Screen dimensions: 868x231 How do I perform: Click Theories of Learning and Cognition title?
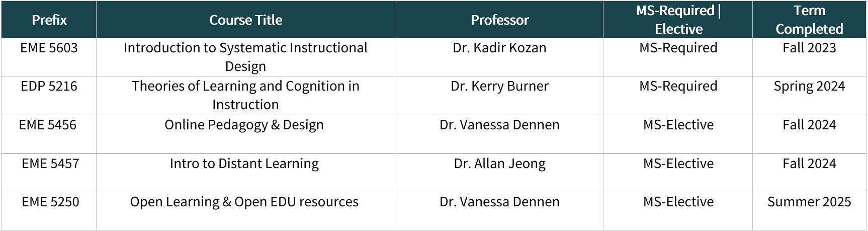pyautogui.click(x=245, y=95)
